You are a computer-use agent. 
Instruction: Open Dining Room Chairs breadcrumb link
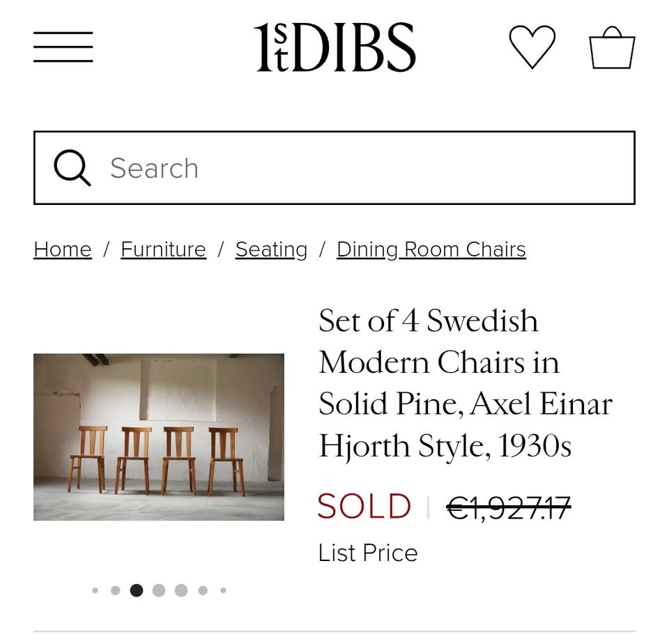pyautogui.click(x=431, y=250)
